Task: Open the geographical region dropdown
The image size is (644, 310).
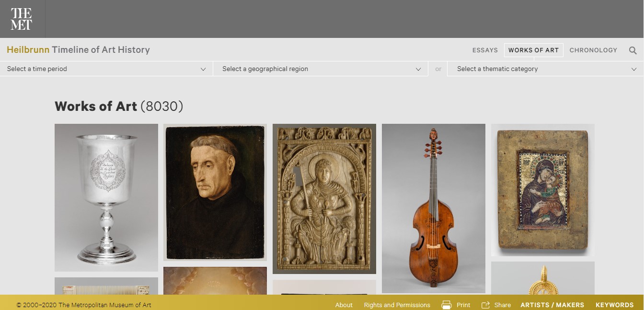Action: pos(320,69)
